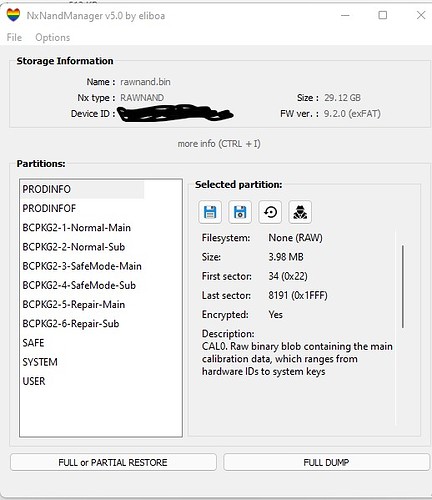
Task: Click the dump partition save icon
Action: point(210,212)
